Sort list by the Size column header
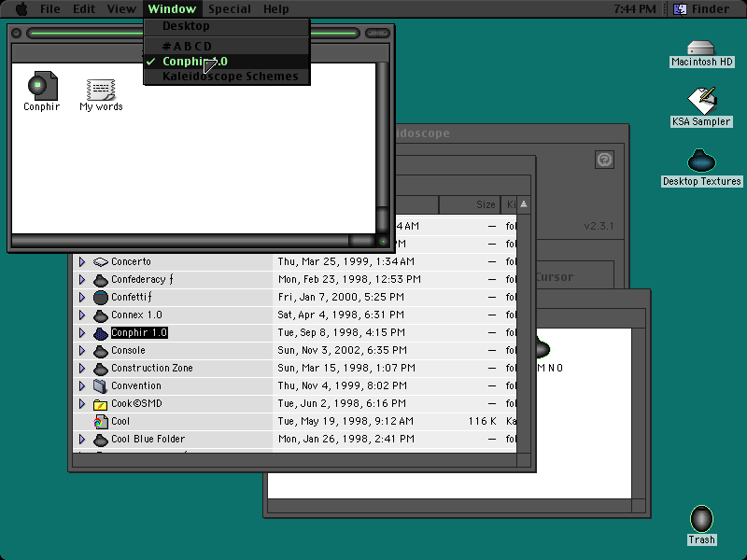 click(x=470, y=204)
